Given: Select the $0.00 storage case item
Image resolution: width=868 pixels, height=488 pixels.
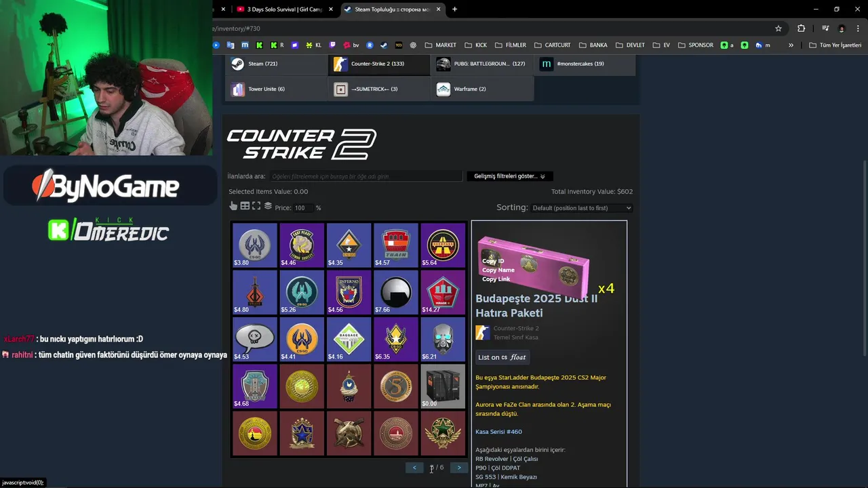Looking at the screenshot, I should click(443, 386).
